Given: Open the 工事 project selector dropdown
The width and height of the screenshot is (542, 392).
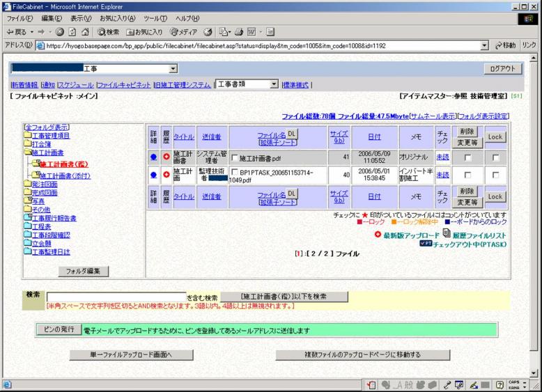Looking at the screenshot, I should coord(174,69).
